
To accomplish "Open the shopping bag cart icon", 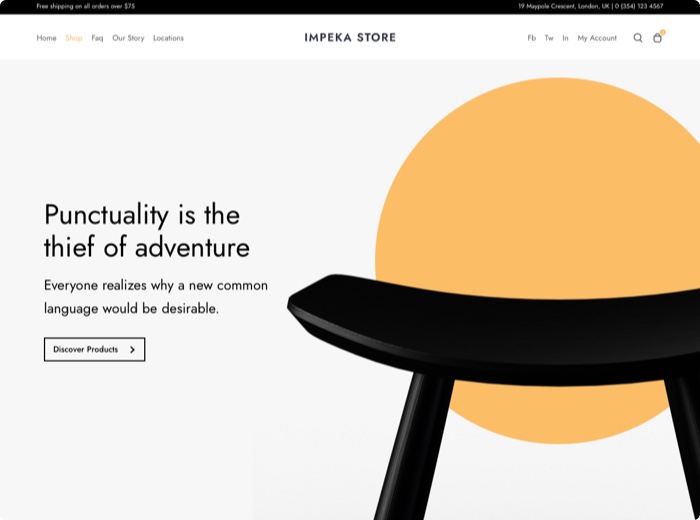I will pos(657,38).
